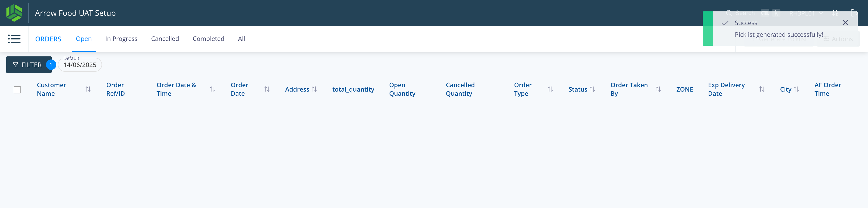Edit the Default date 14/06/2025 chip
Image resolution: width=868 pixels, height=208 pixels.
[80, 64]
